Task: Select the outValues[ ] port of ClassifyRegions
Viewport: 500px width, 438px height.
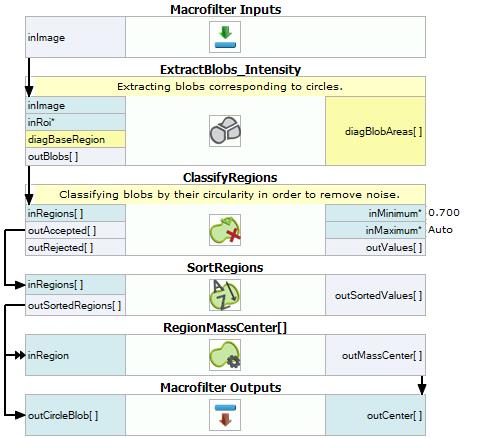Action: (375, 247)
